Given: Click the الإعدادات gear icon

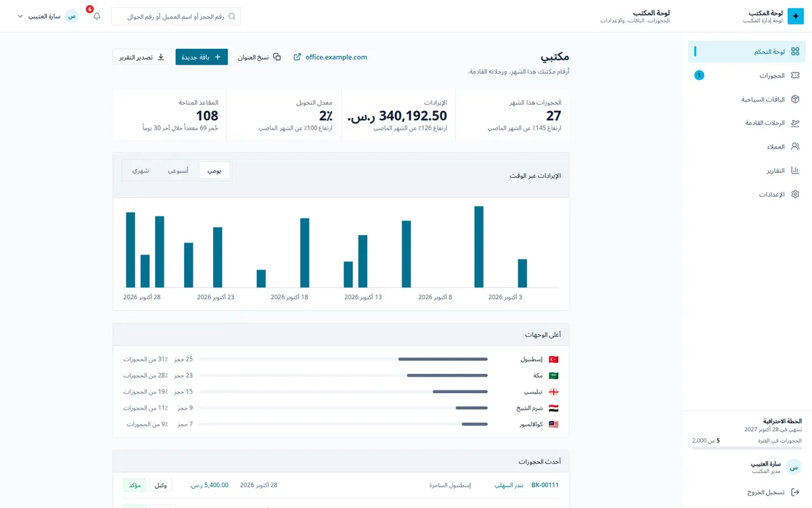Looking at the screenshot, I should click(x=795, y=194).
